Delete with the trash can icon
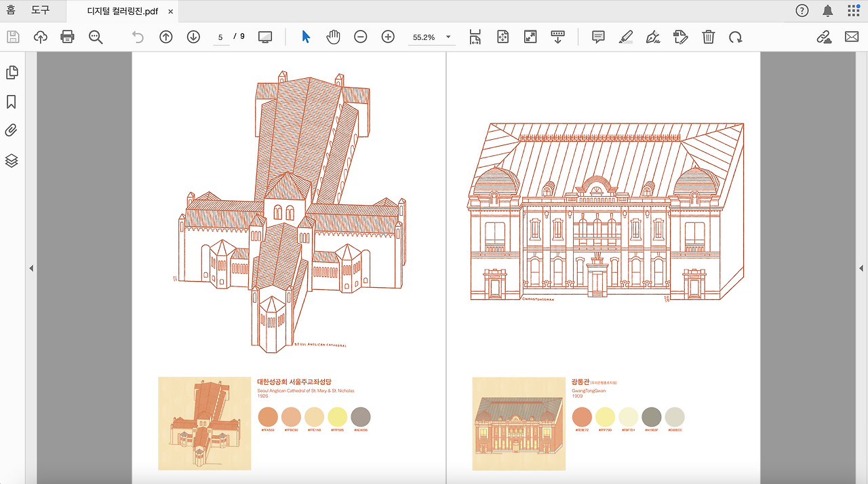 (709, 37)
